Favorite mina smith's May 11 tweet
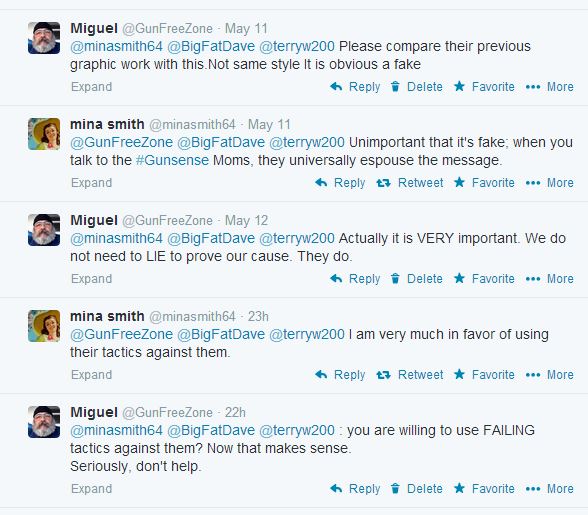The width and height of the screenshot is (588, 515). click(x=484, y=183)
